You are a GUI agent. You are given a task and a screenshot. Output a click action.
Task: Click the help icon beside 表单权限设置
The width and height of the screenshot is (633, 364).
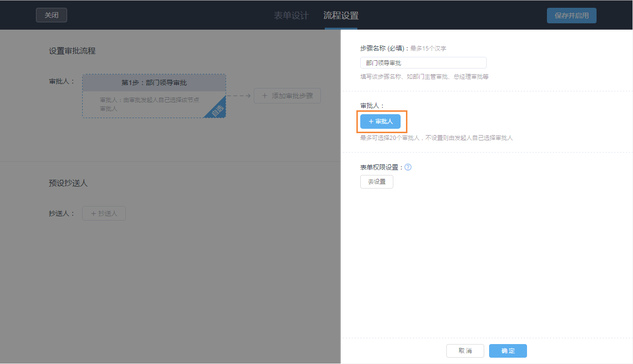[x=408, y=167]
